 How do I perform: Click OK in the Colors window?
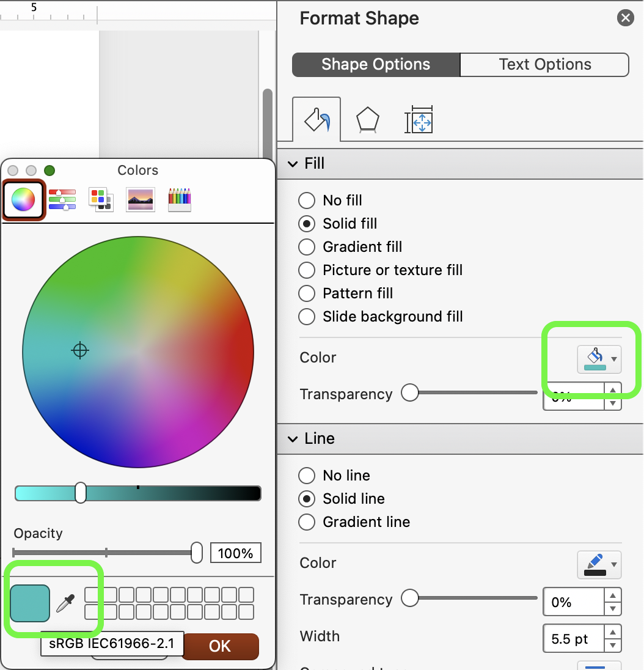[219, 646]
